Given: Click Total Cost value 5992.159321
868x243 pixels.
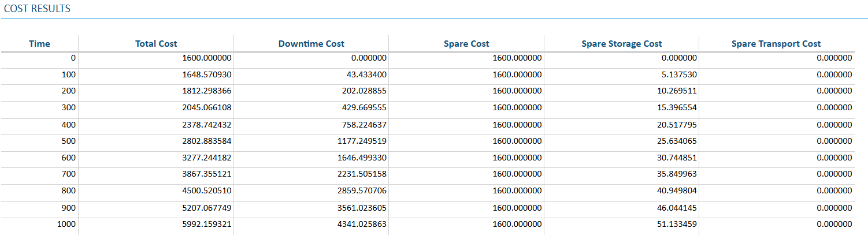Looking at the screenshot, I should pyautogui.click(x=206, y=224).
